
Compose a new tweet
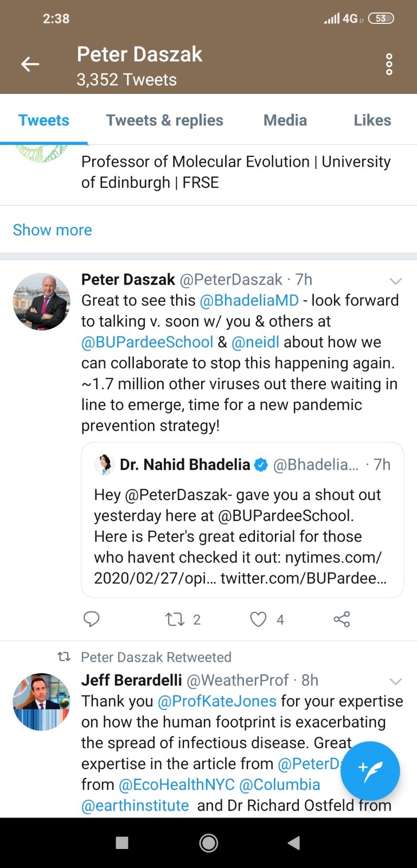pos(370,770)
